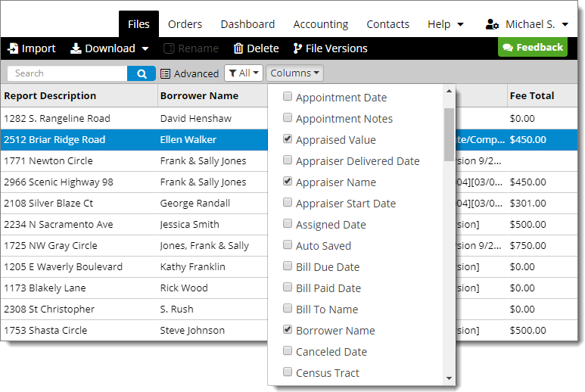Uncheck the Appraised Value column checkbox
585x392 pixels.
click(x=288, y=139)
